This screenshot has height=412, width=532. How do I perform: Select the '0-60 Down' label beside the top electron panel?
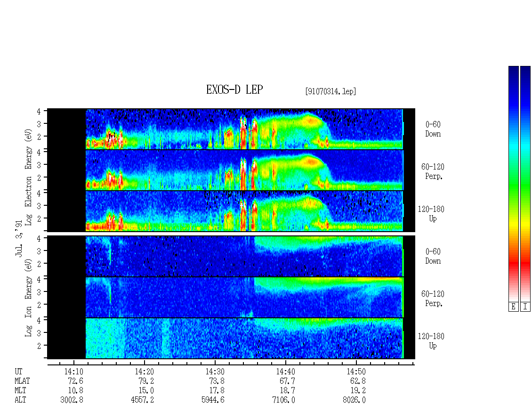click(x=433, y=129)
